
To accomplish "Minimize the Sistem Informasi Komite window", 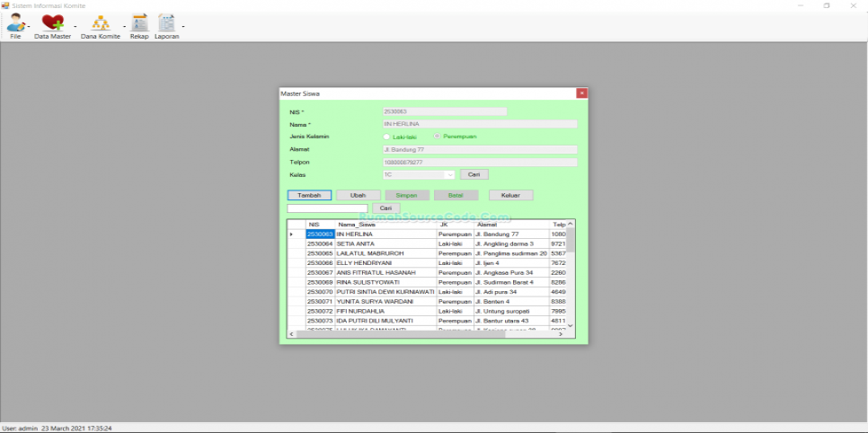I will [x=801, y=5].
